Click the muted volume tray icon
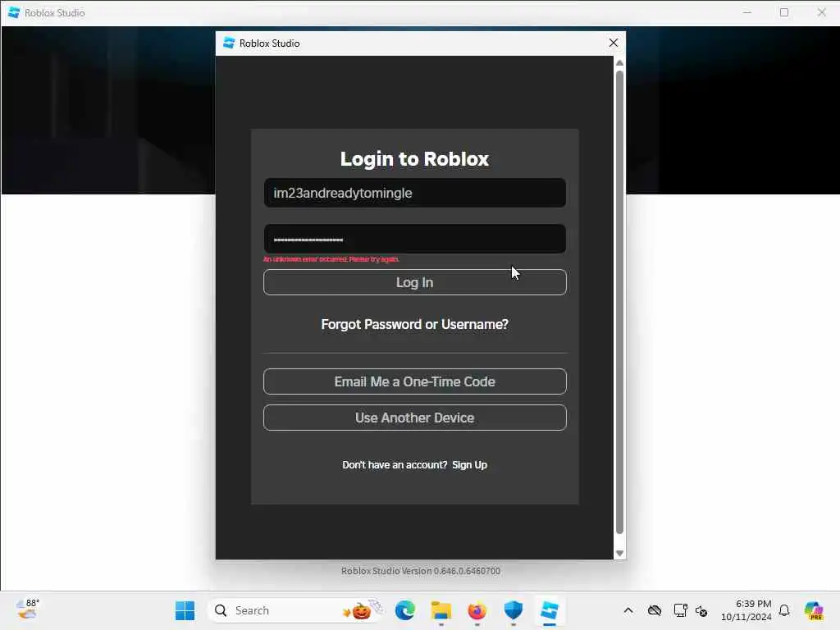Screen dimensions: 840x630 701,610
